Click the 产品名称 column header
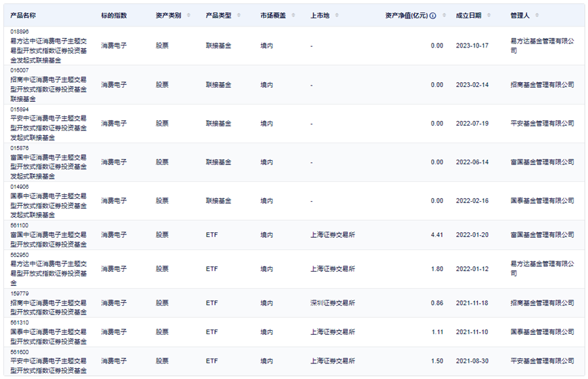588x379 pixels. tap(23, 16)
